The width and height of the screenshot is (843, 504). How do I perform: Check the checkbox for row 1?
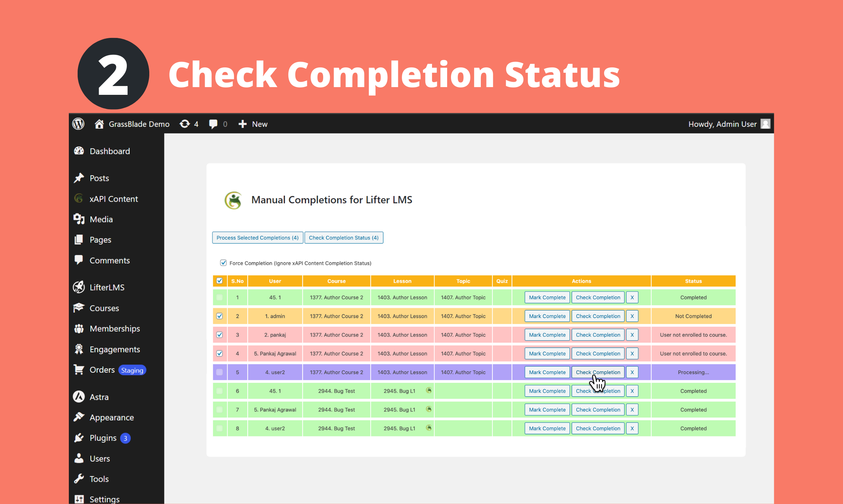(220, 297)
